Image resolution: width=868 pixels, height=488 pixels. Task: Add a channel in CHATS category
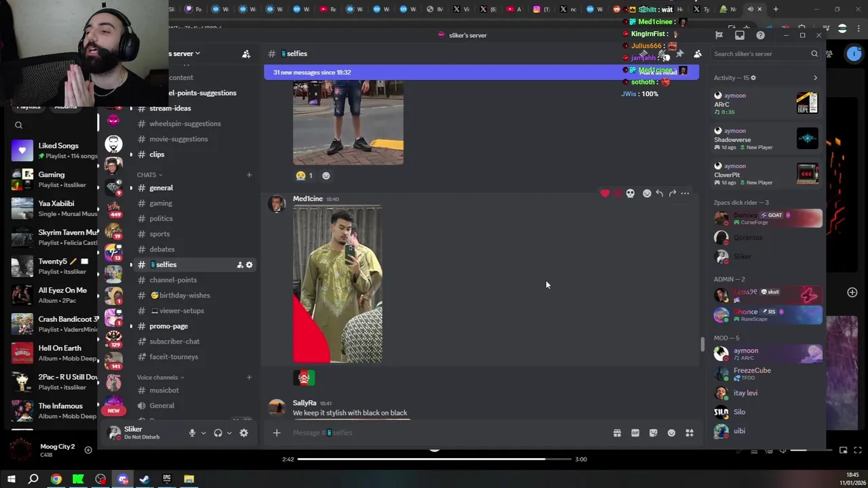[x=249, y=175]
